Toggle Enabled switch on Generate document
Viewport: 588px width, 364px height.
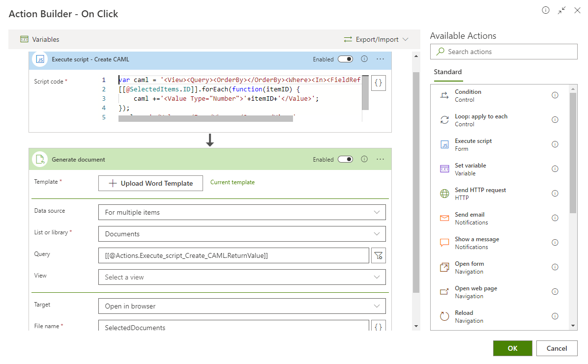pyautogui.click(x=345, y=159)
